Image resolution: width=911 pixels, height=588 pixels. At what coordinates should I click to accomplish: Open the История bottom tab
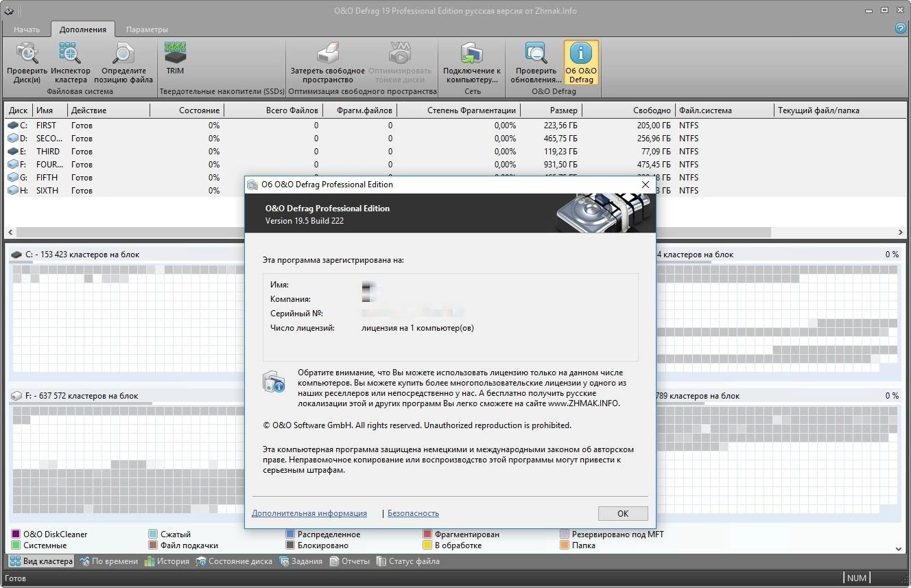(x=167, y=561)
